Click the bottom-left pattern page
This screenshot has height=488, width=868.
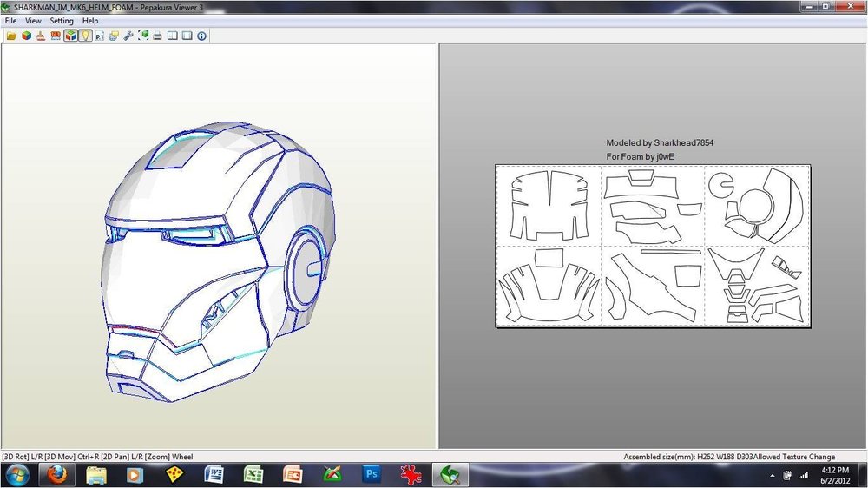coord(549,286)
